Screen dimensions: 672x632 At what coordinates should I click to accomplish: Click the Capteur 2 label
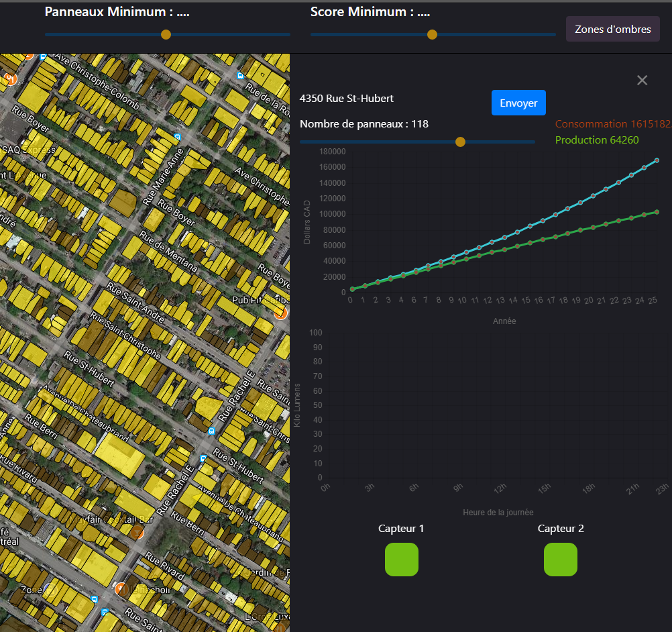click(561, 529)
